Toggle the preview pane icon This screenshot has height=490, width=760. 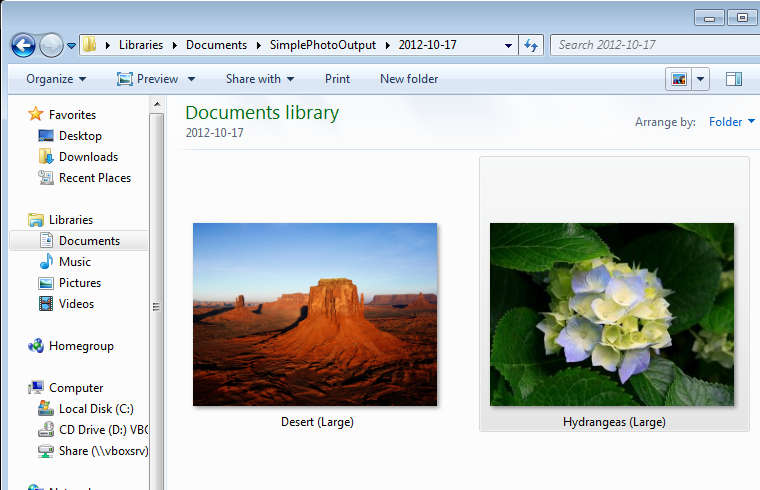coord(734,79)
